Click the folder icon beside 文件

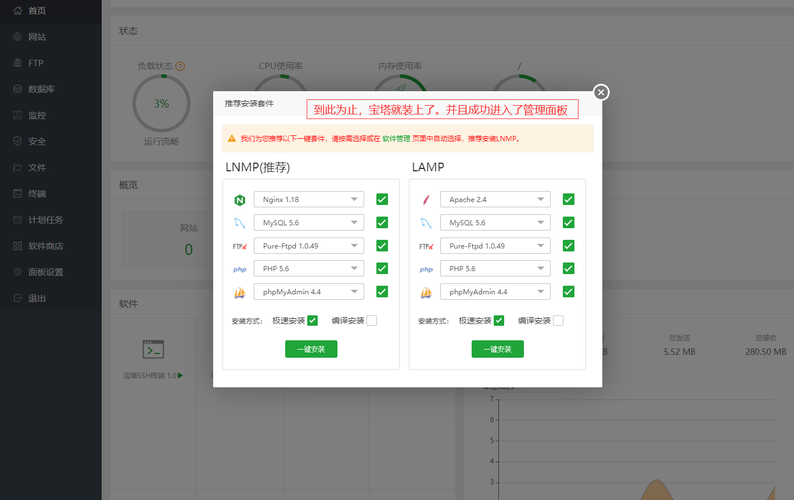[x=17, y=167]
